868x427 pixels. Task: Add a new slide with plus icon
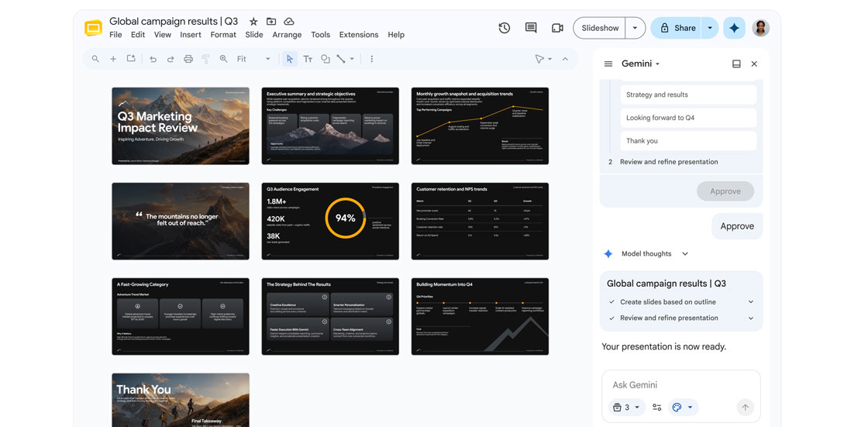113,59
